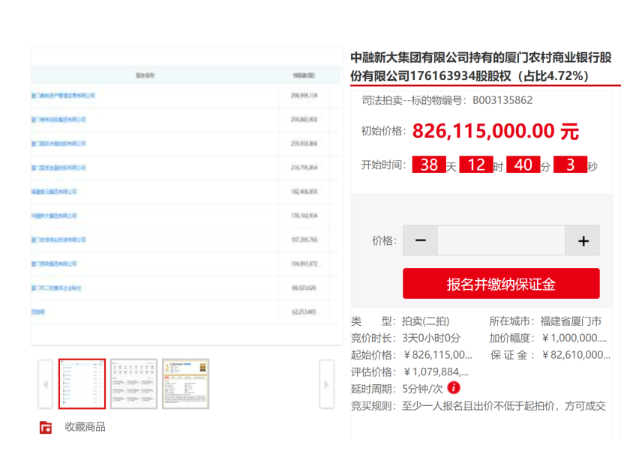This screenshot has width=640, height=453.
Task: Select the item number B003135862
Action: click(x=502, y=100)
